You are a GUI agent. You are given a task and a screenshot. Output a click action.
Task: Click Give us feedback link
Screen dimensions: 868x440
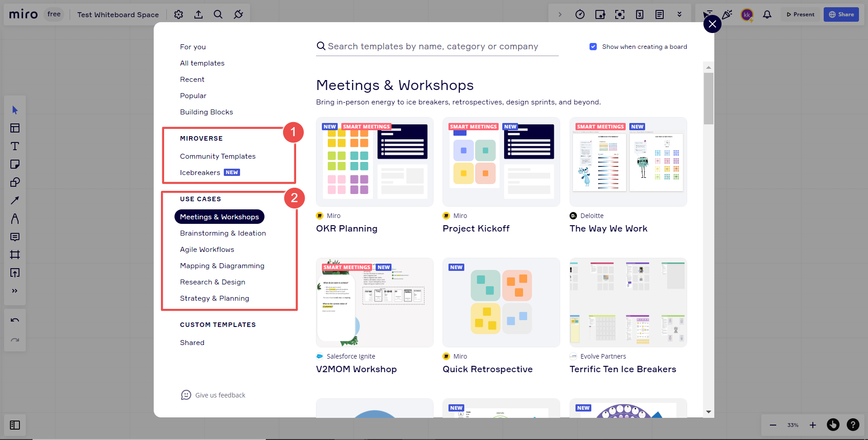(x=213, y=395)
